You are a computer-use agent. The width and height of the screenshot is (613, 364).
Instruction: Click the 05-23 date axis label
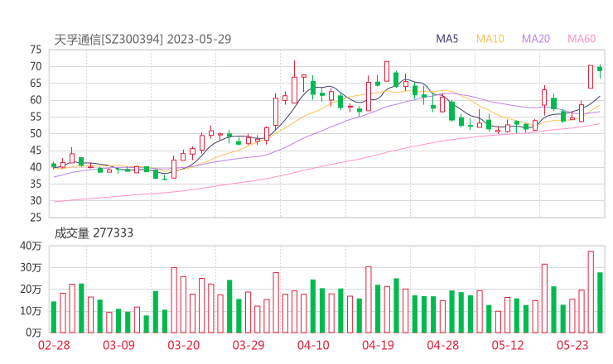572,345
